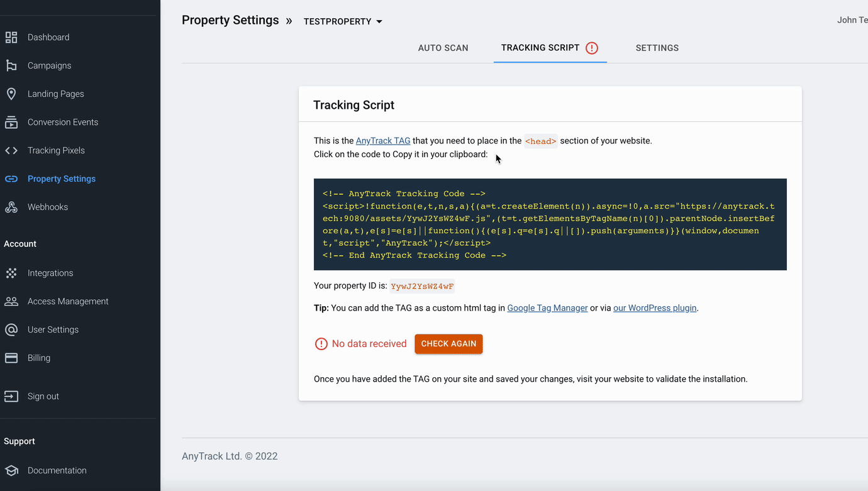868x491 pixels.
Task: Click the dropdown arrow next to TESTPROPERTY
Action: click(x=379, y=21)
